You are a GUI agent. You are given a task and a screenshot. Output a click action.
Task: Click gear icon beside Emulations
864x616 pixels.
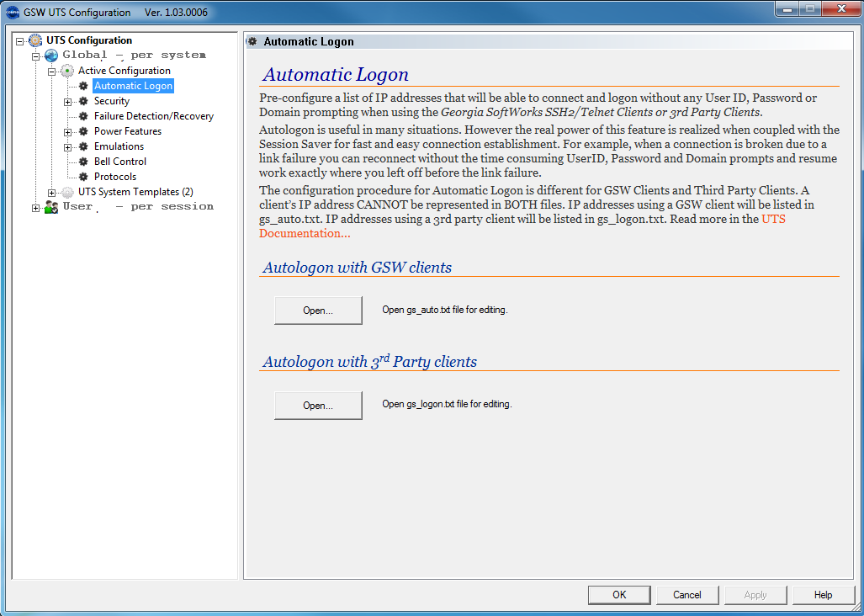point(83,146)
